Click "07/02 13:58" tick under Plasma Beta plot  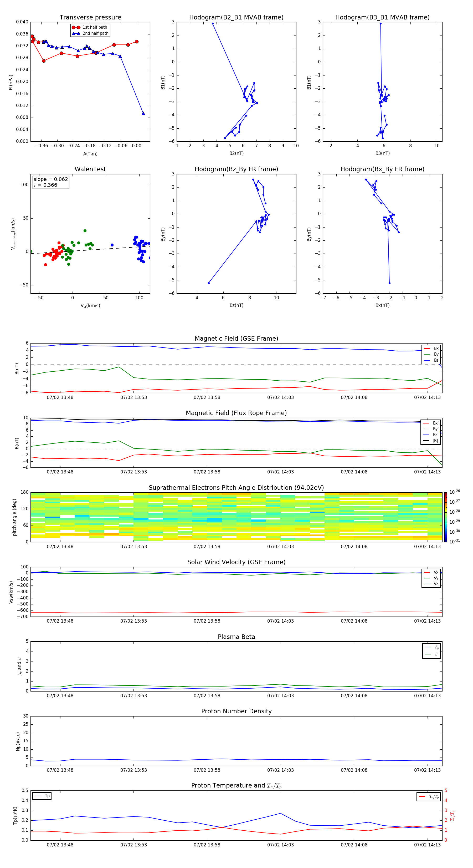pos(207,695)
